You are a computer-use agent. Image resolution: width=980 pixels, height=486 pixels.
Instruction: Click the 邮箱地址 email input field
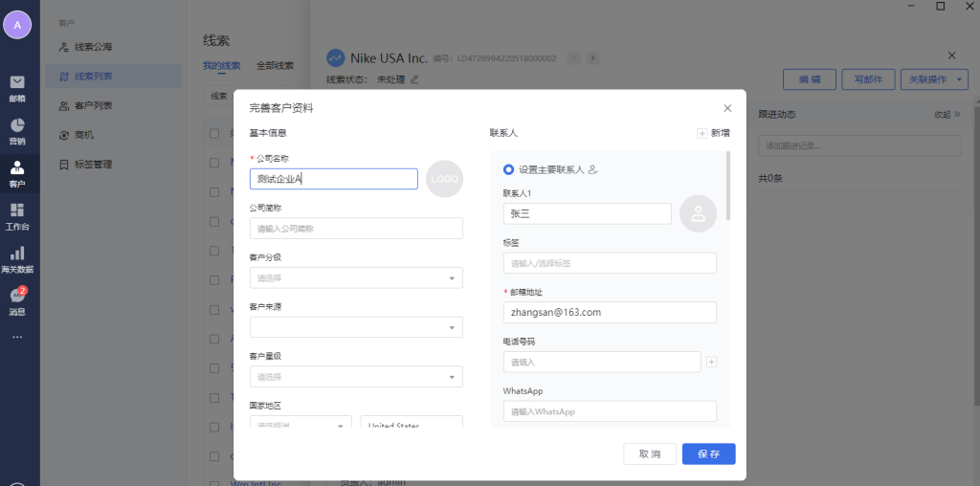(x=610, y=312)
